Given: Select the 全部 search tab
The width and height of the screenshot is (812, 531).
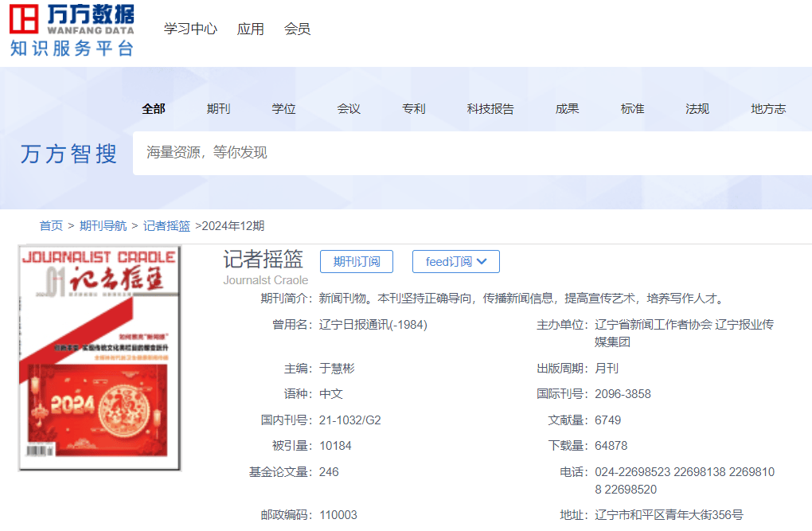Looking at the screenshot, I should [154, 109].
